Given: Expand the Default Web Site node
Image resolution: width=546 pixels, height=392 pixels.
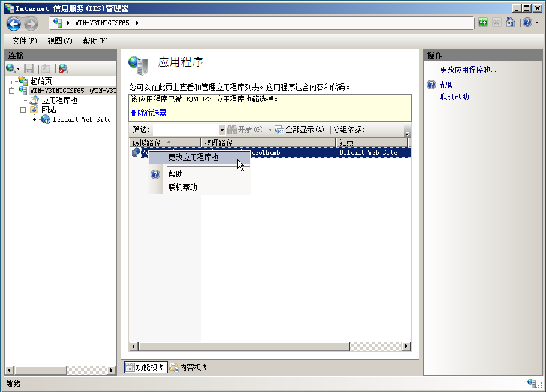Looking at the screenshot, I should pos(34,120).
